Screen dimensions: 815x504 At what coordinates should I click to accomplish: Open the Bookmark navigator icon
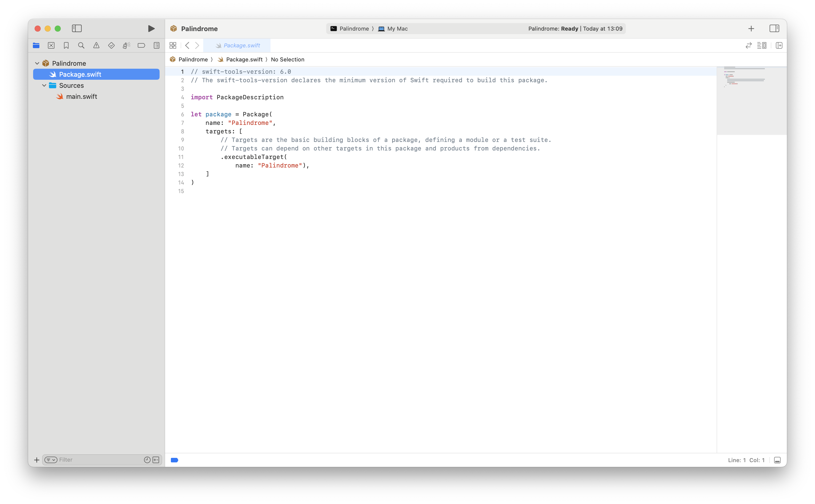coord(66,46)
